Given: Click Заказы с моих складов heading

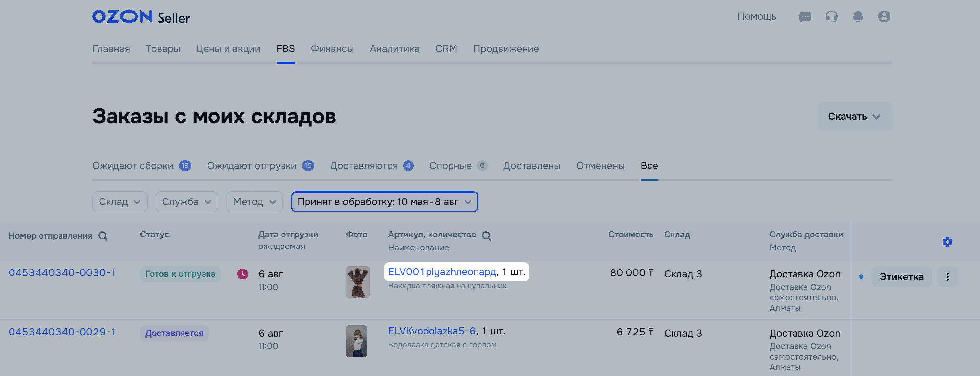Looking at the screenshot, I should click(214, 116).
